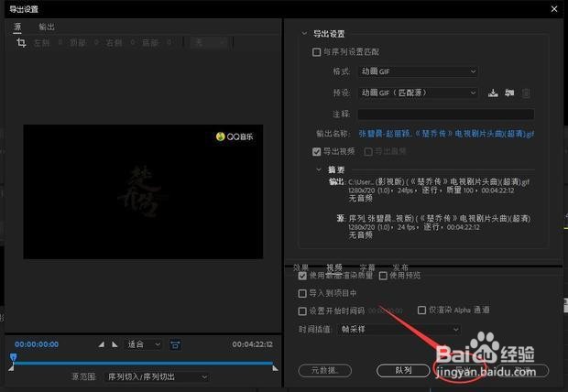Screen dimensions: 568x392
Task: Uncheck the export video checkbox
Action: 316,151
